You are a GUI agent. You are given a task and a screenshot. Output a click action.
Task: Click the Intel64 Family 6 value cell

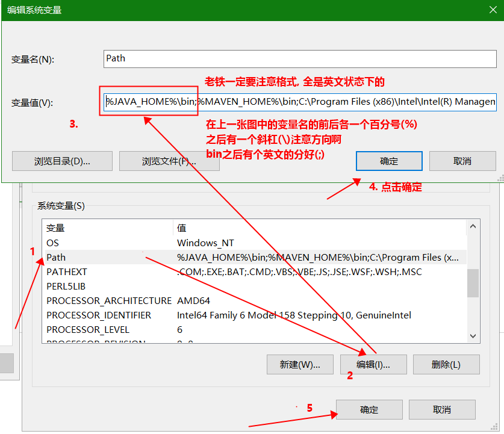pyautogui.click(x=294, y=315)
